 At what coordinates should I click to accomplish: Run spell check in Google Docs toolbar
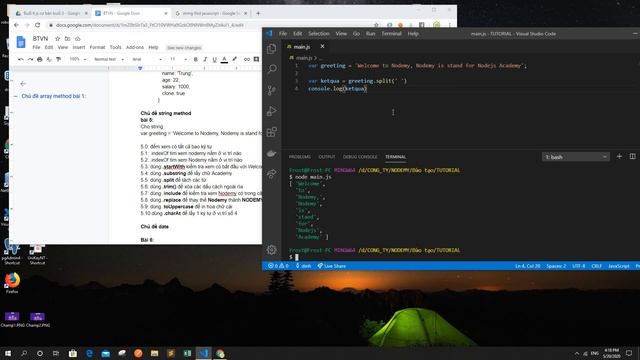click(x=49, y=59)
